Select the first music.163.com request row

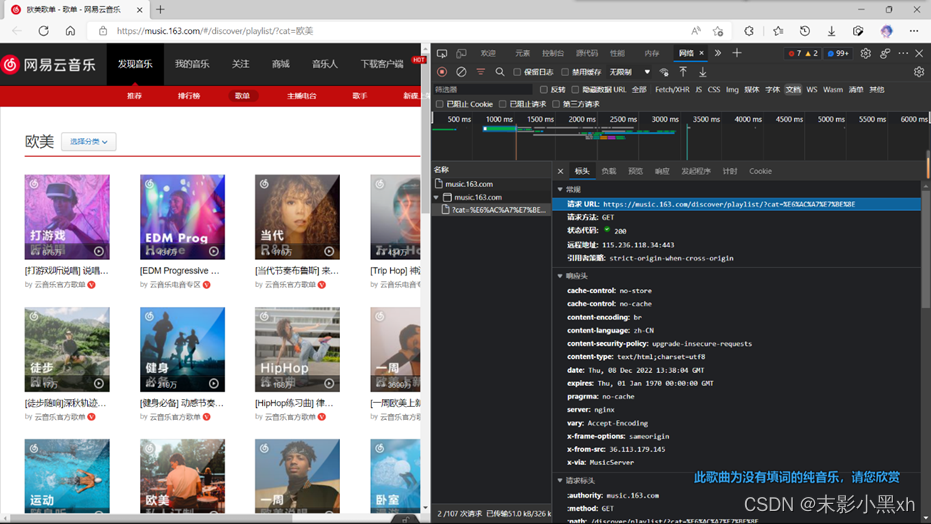point(492,184)
